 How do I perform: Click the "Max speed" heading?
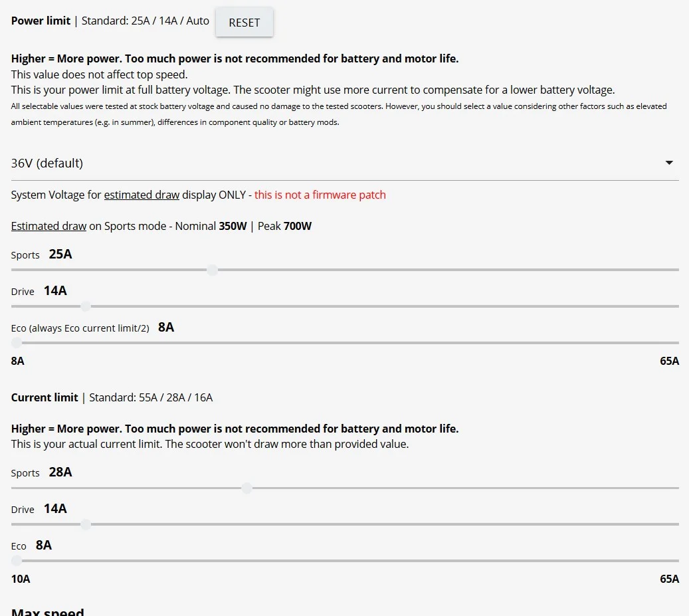pos(48,611)
